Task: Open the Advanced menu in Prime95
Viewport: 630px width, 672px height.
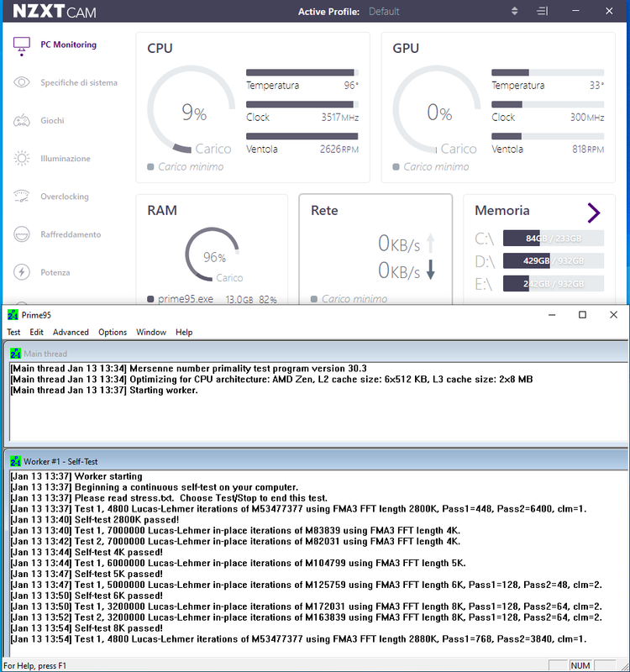Action: click(x=71, y=332)
